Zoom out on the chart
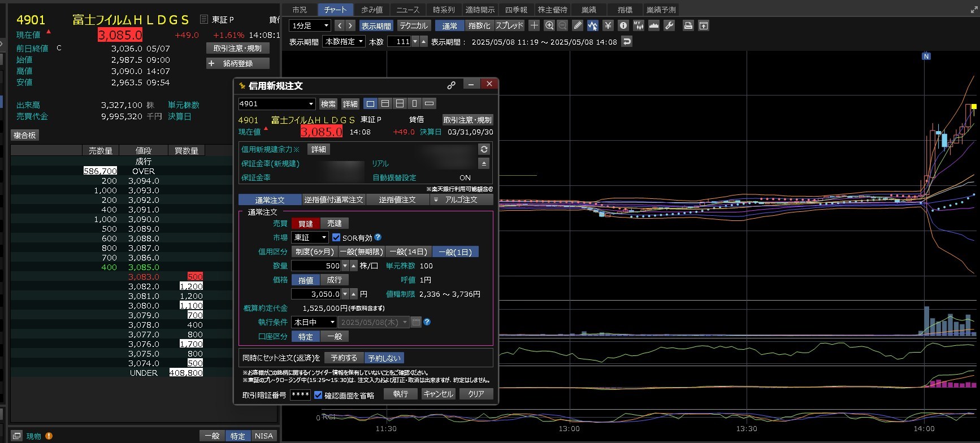980x443 pixels. 562,25
